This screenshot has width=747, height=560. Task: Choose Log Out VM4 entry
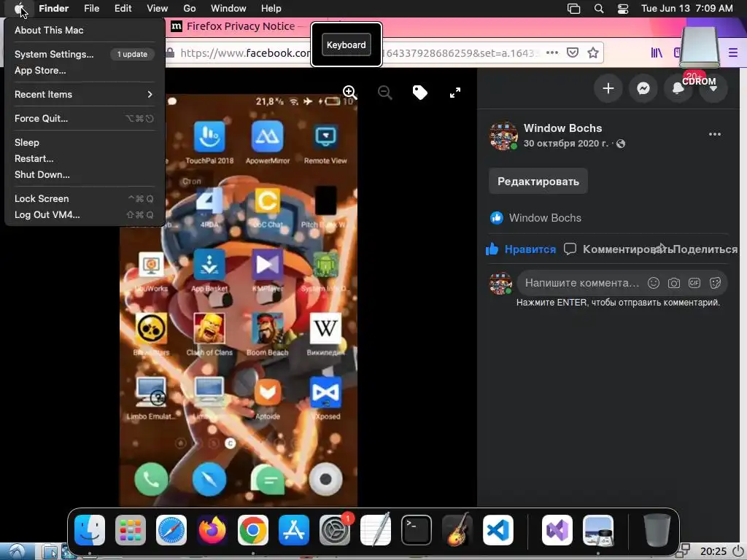[x=84, y=215]
